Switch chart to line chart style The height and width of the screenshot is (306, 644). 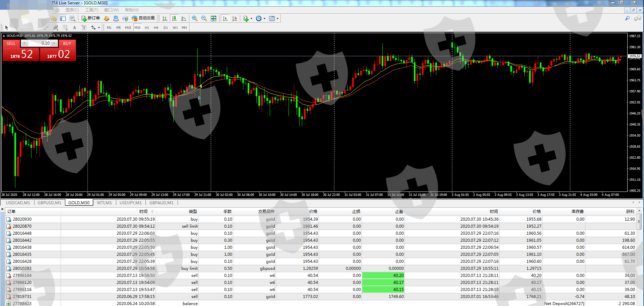pyautogui.click(x=184, y=19)
